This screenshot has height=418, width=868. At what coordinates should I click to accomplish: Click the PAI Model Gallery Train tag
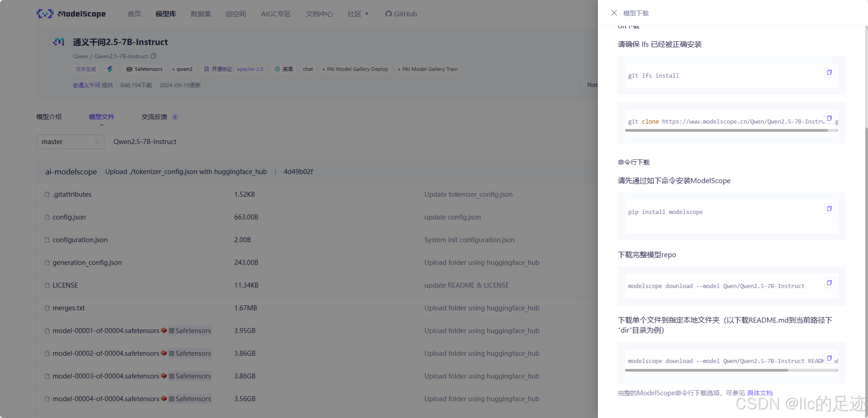pyautogui.click(x=428, y=69)
